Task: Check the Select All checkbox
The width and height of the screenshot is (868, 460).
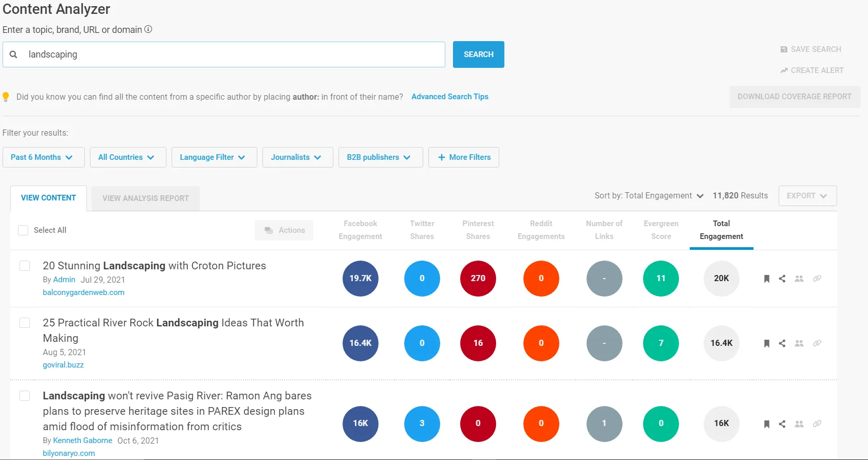Action: tap(23, 230)
